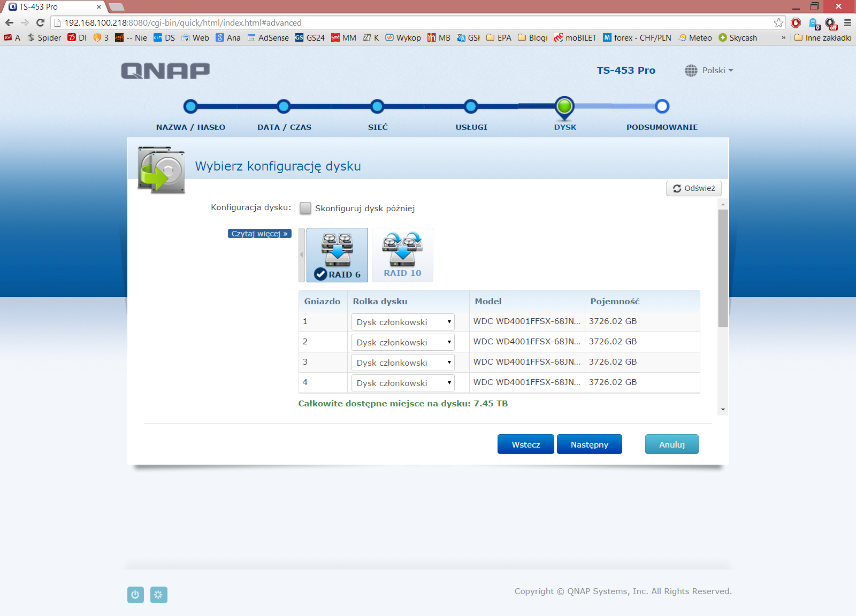Enable 'Skonfiguruj dysk później' checkbox
Viewport: 856px width, 616px height.
305,208
